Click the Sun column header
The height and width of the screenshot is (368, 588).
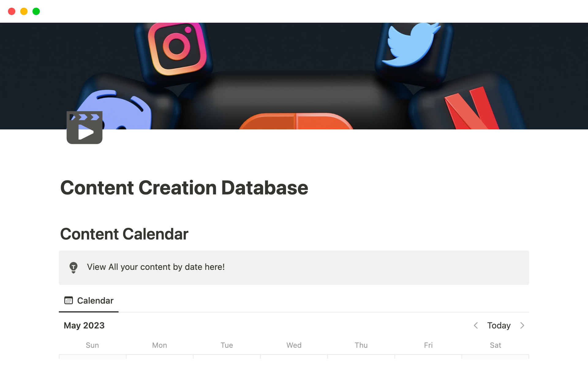click(92, 345)
